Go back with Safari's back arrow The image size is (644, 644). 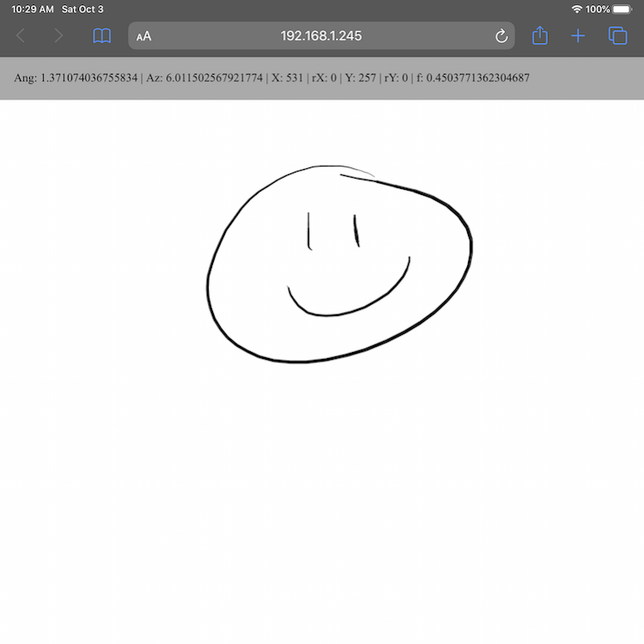click(21, 36)
